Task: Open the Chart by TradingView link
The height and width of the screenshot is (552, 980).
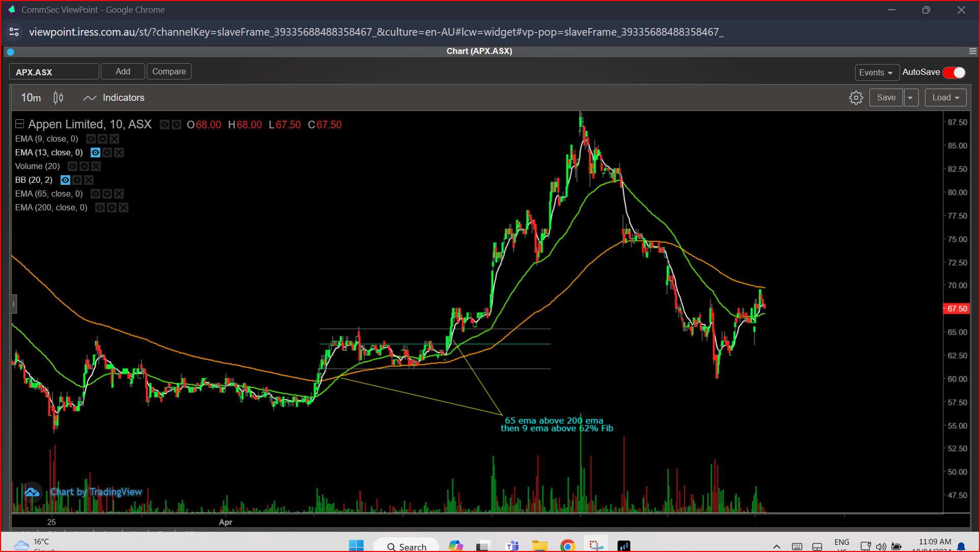Action: point(96,491)
